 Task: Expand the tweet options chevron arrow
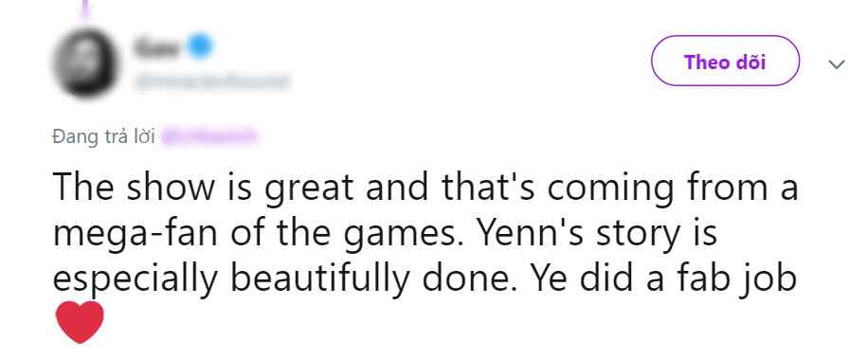837,64
